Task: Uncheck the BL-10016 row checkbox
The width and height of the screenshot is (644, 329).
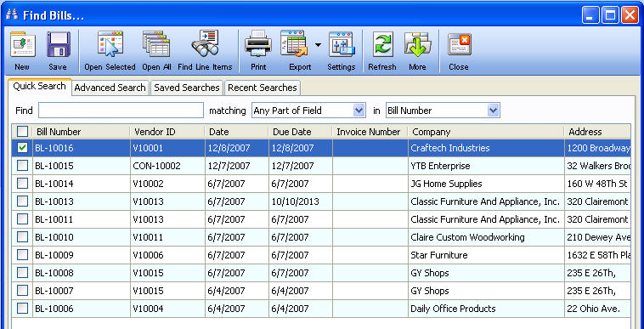Action: pyautogui.click(x=23, y=148)
